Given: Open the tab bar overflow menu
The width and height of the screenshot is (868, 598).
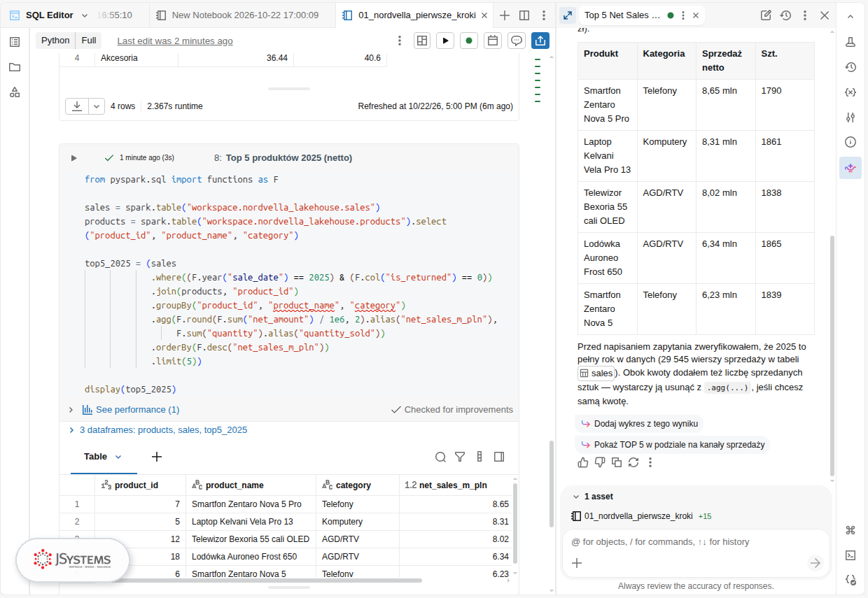Looking at the screenshot, I should click(x=544, y=15).
